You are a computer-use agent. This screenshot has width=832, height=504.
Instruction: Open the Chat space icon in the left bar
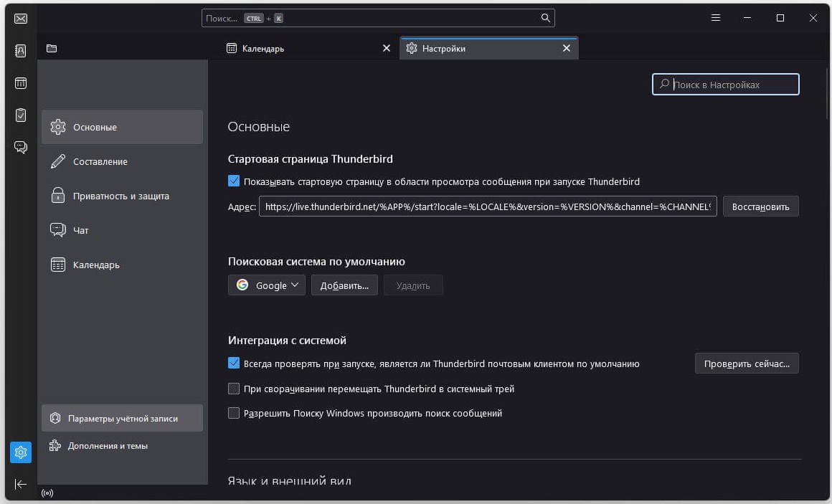pyautogui.click(x=21, y=147)
